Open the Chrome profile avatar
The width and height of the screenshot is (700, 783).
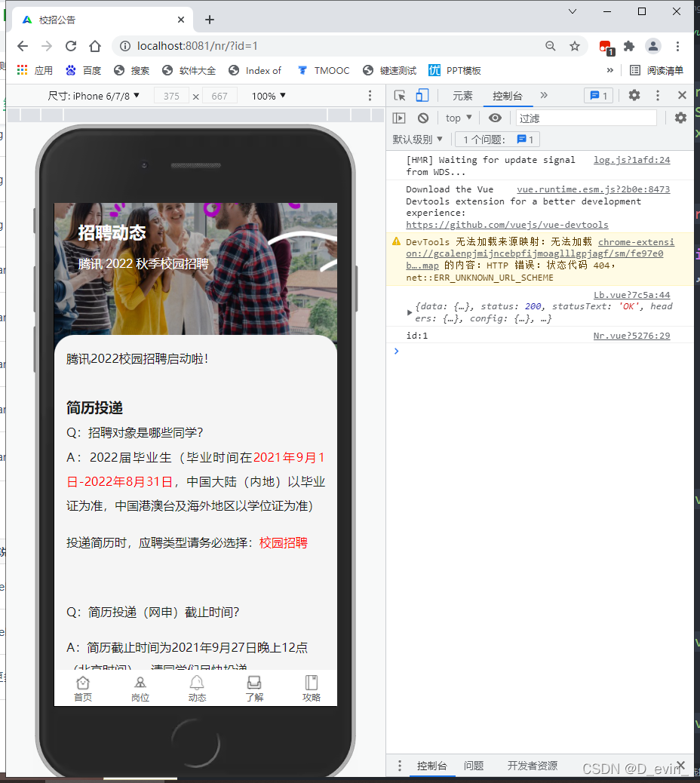point(653,47)
